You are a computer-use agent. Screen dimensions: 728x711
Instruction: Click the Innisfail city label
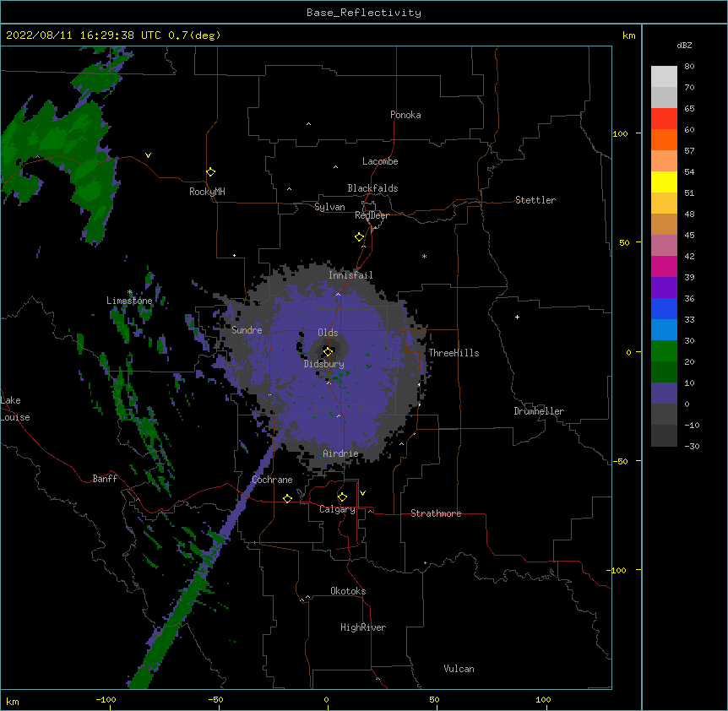(x=350, y=275)
